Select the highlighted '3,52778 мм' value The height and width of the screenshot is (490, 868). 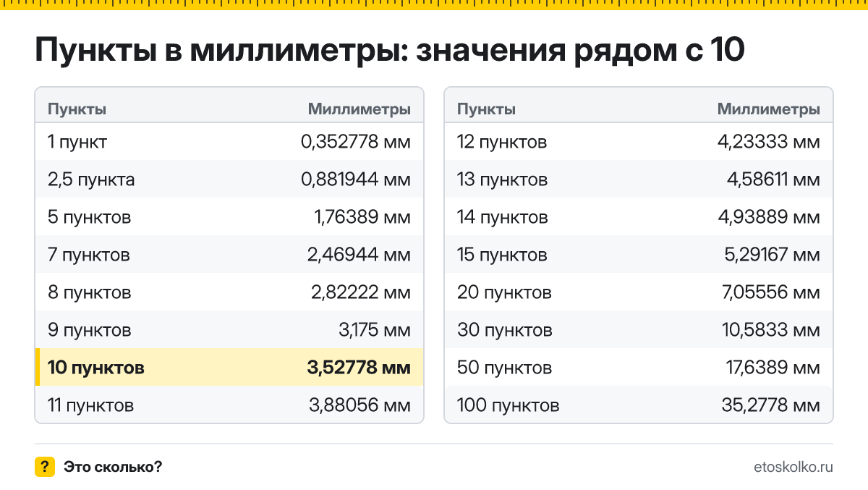359,368
